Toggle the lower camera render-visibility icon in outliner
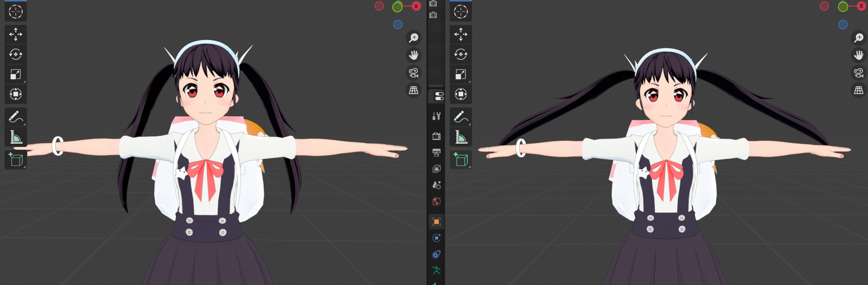The width and height of the screenshot is (868, 285). (433, 15)
